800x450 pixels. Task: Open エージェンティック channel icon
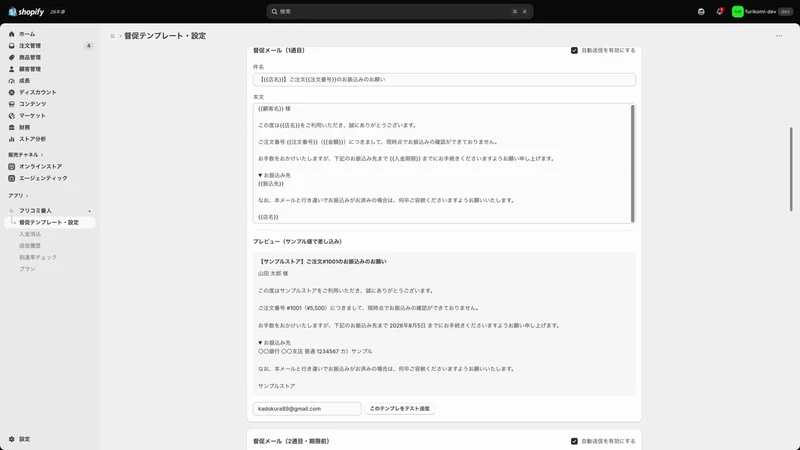(x=12, y=178)
